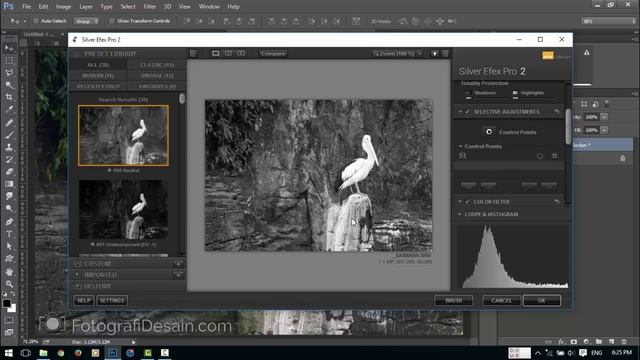Select the Eraser tool

tap(9, 171)
